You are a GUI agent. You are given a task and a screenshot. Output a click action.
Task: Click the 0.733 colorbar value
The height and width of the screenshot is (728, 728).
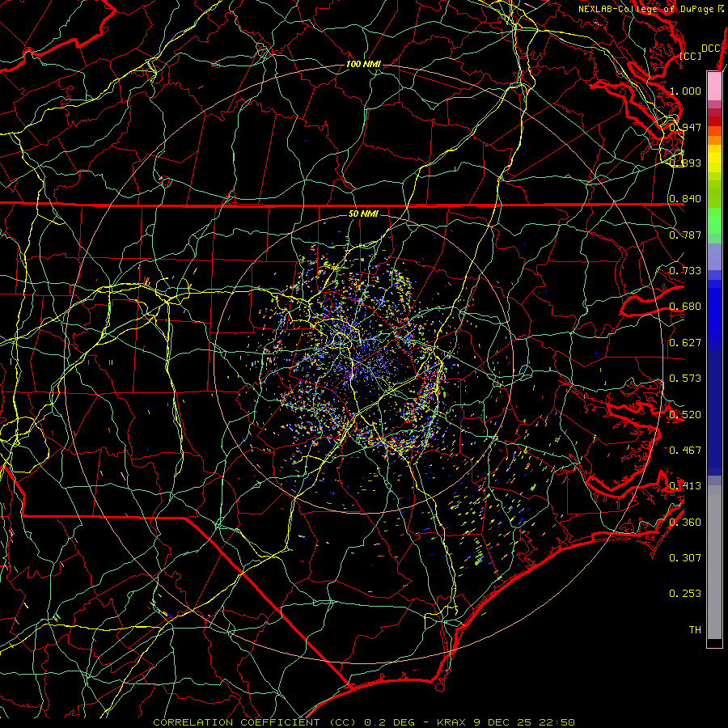pos(685,271)
